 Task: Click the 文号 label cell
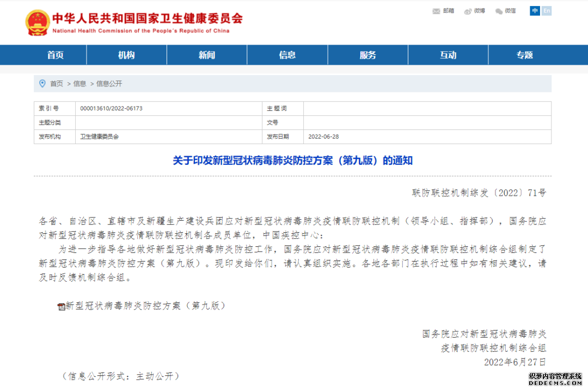click(283, 122)
